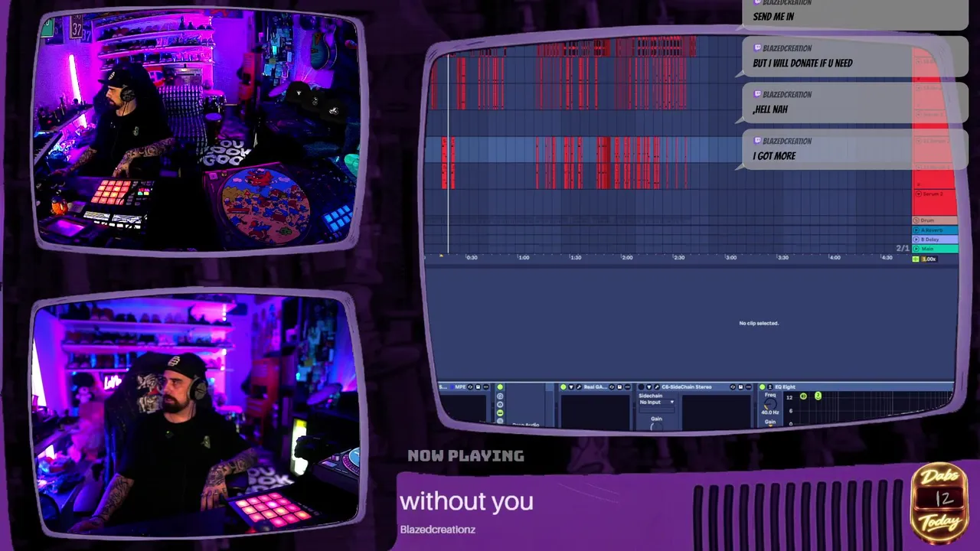Viewport: 980px width, 551px height.
Task: Jump to 4:00 on the time ruler
Action: (x=835, y=258)
